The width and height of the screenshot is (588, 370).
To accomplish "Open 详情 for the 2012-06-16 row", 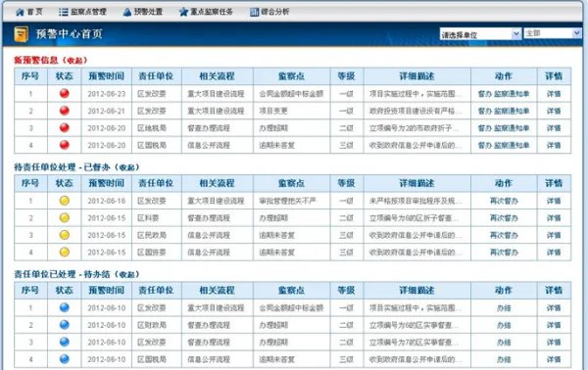I will [554, 201].
